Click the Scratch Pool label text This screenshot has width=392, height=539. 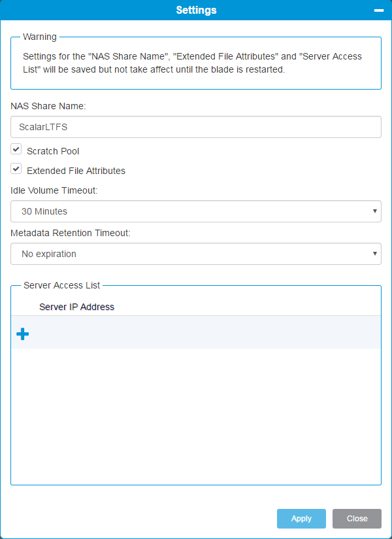pyautogui.click(x=53, y=151)
